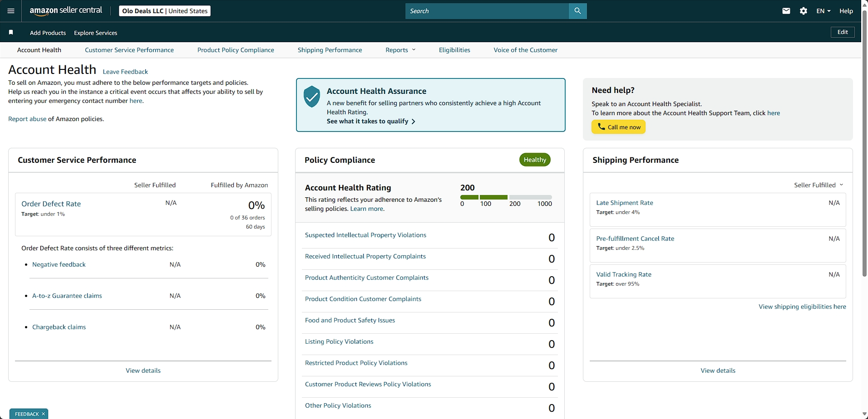Click the Edit button in header
The image size is (868, 419).
pos(843,32)
